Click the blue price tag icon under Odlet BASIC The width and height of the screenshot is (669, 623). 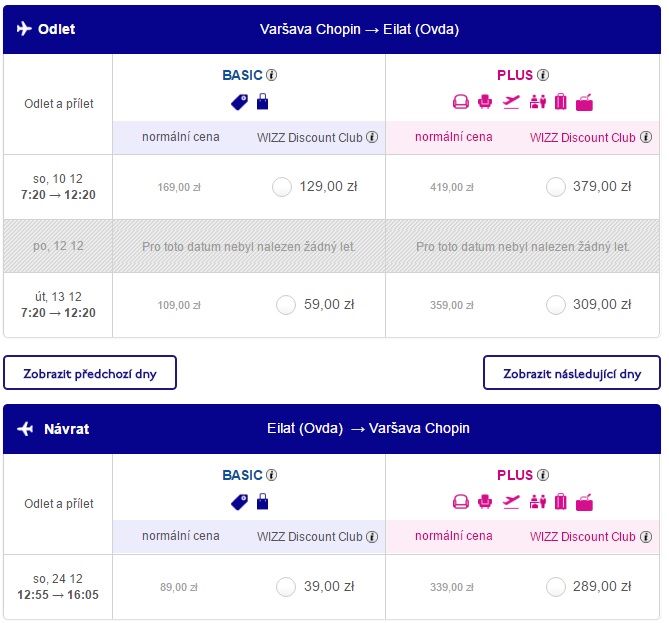tap(239, 102)
